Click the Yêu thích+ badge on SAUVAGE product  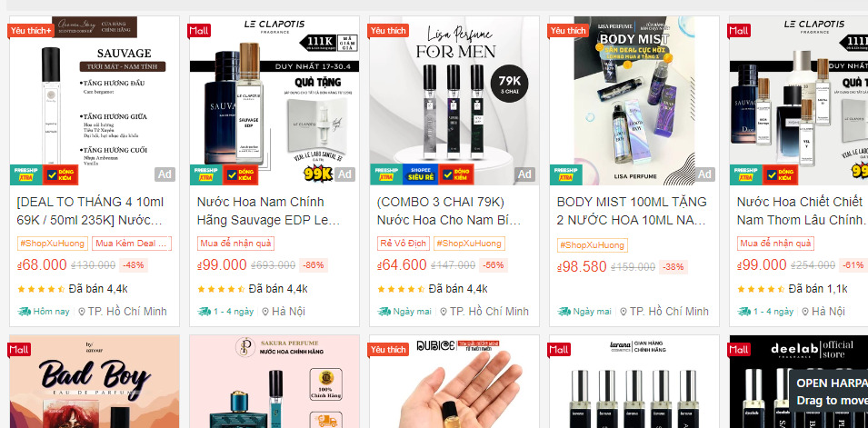30,31
